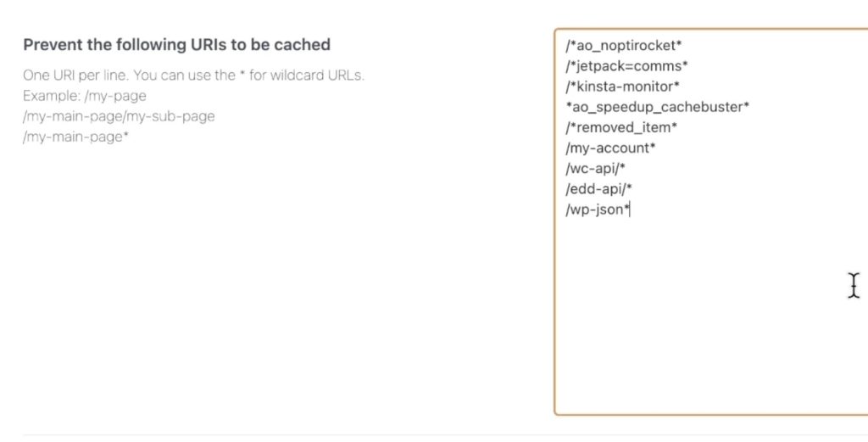
Task: Click the /wc-api/* entry
Action: point(595,168)
